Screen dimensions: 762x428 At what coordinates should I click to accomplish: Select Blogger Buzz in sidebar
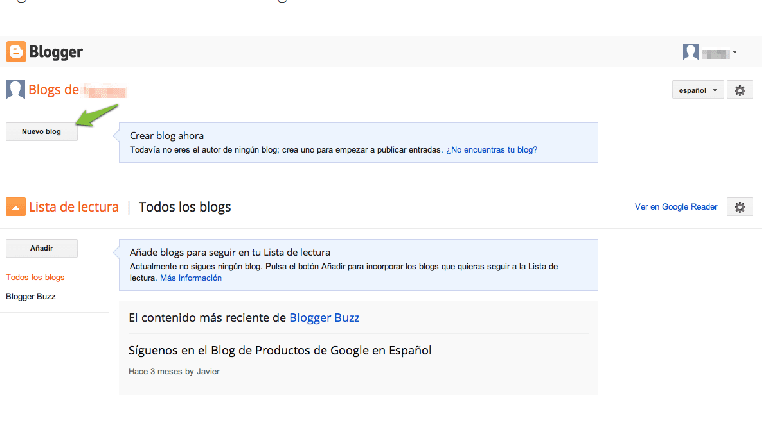point(31,296)
